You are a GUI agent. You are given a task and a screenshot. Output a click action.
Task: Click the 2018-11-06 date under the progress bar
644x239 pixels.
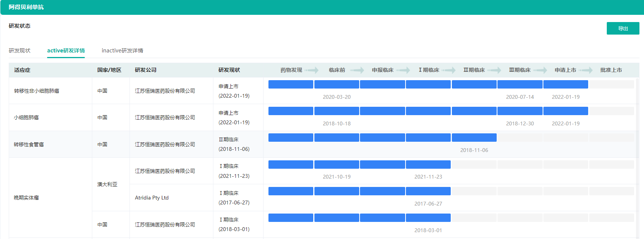click(474, 150)
